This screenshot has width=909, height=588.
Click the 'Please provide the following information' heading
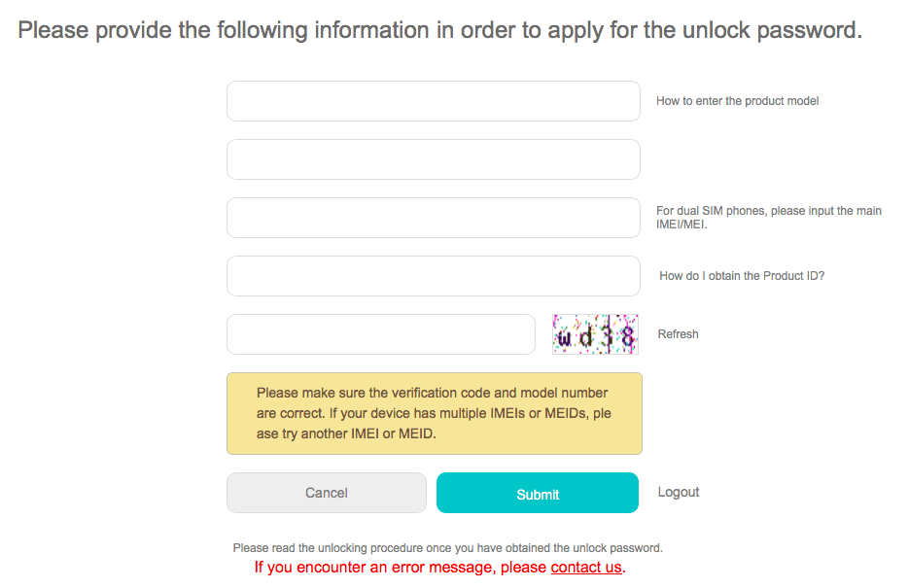pyautogui.click(x=439, y=30)
